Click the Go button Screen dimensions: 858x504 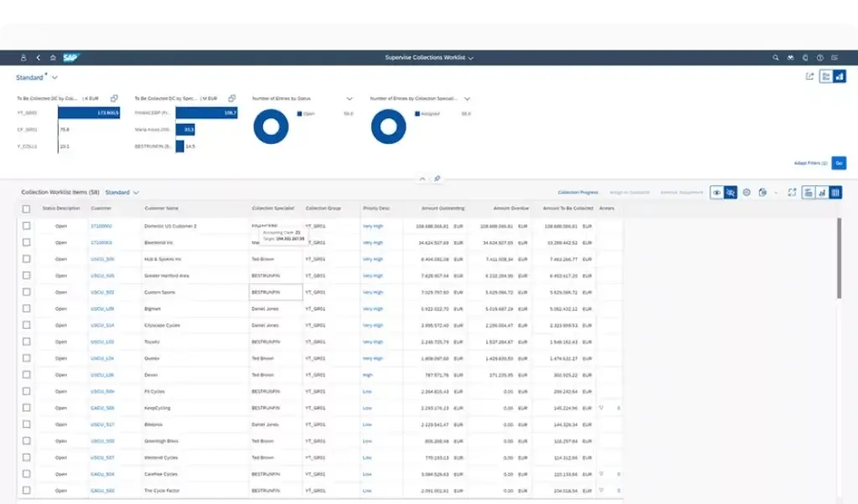[x=839, y=163]
